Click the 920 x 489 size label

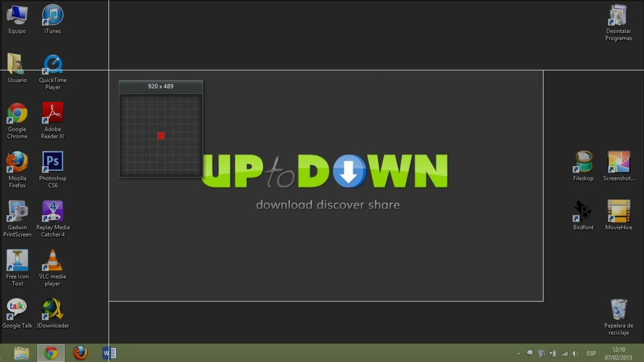[x=161, y=86]
